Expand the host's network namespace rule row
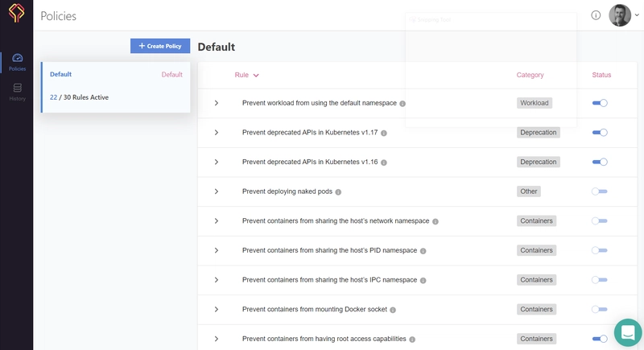Image resolution: width=644 pixels, height=350 pixels. [x=217, y=221]
